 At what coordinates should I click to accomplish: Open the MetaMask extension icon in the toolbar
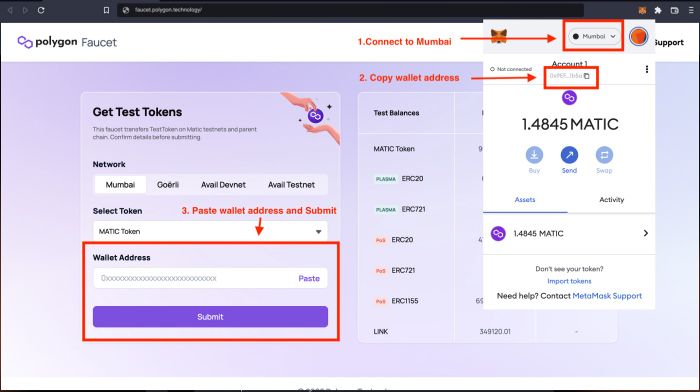tap(642, 10)
